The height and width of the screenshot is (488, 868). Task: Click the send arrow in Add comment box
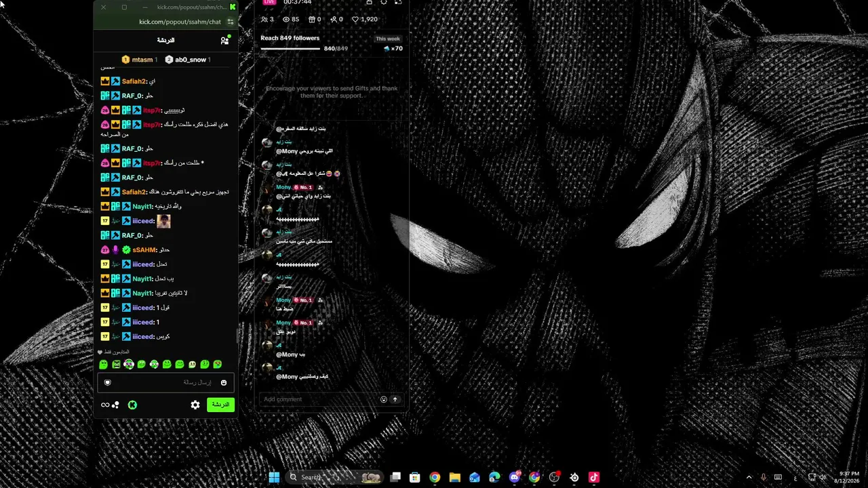click(395, 399)
